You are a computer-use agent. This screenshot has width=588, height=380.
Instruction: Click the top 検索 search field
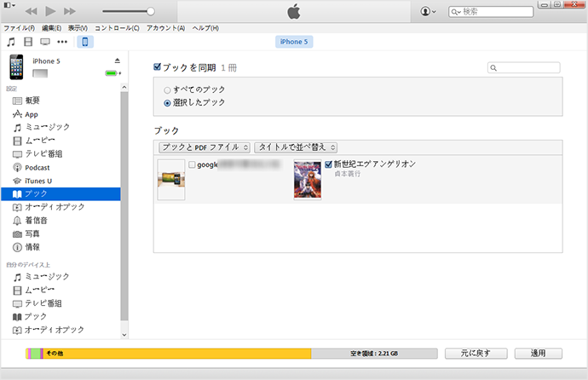pyautogui.click(x=491, y=12)
